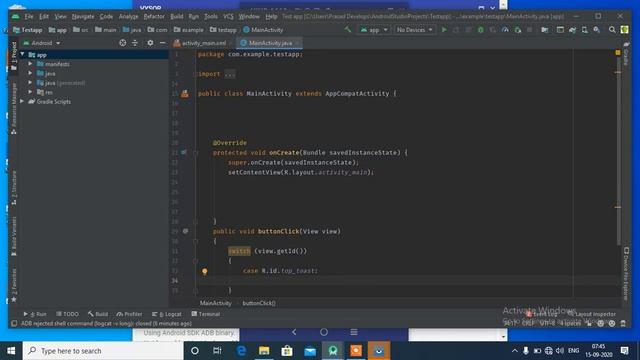Collapse the app tree node

coord(22,54)
